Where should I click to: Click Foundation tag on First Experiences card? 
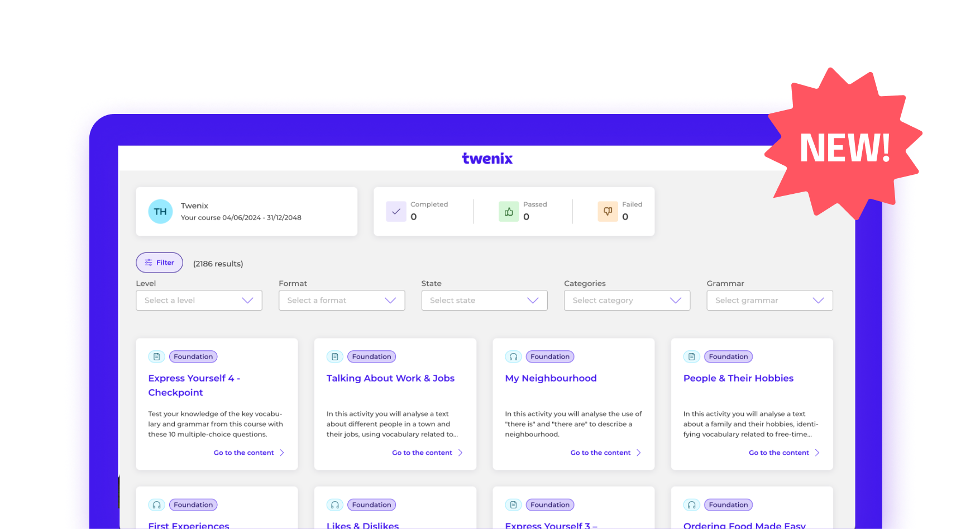(193, 505)
